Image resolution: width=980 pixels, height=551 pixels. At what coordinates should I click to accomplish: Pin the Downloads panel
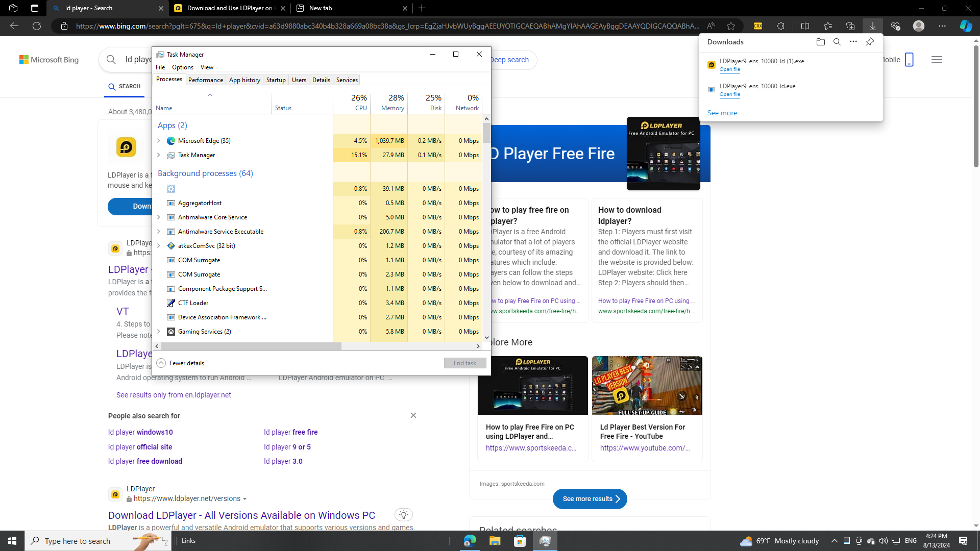click(870, 42)
